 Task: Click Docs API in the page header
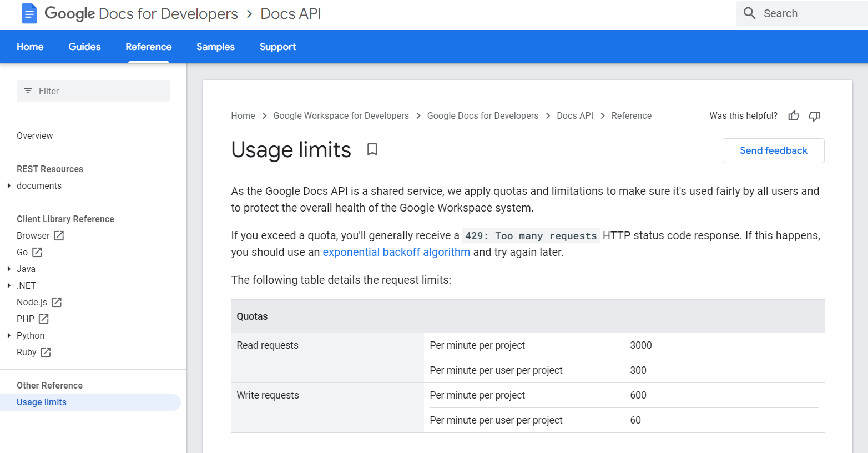click(x=291, y=13)
